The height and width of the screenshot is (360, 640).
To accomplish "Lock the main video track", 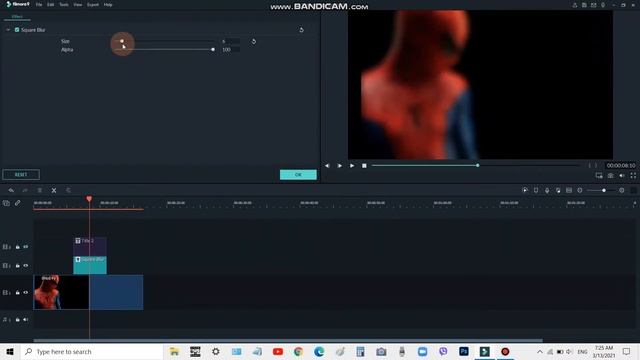I will 18,293.
